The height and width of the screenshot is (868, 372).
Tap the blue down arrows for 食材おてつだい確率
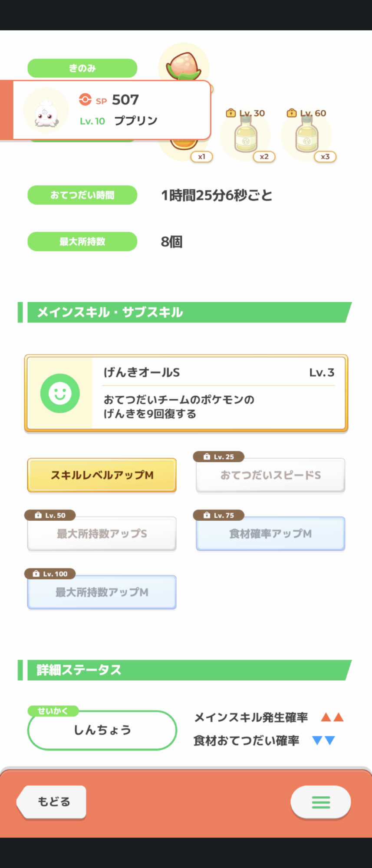coord(324,740)
